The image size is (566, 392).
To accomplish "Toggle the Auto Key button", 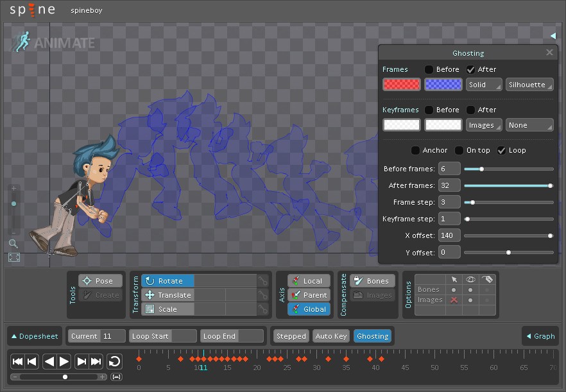I will (330, 336).
